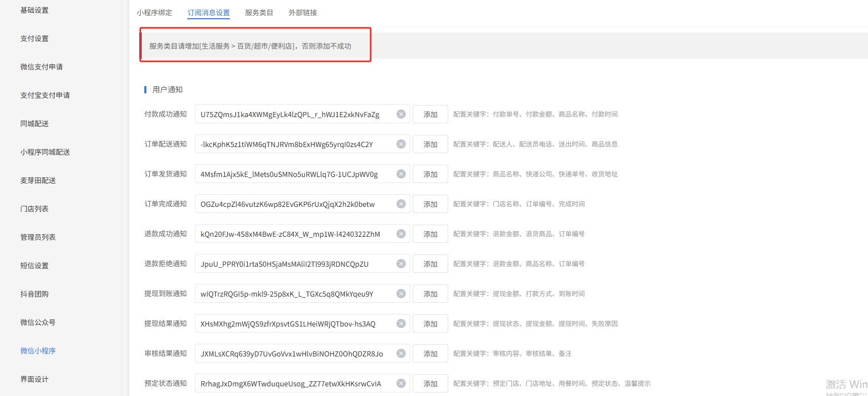
Task: Clear the 审核结果通知 template ID
Action: [401, 353]
